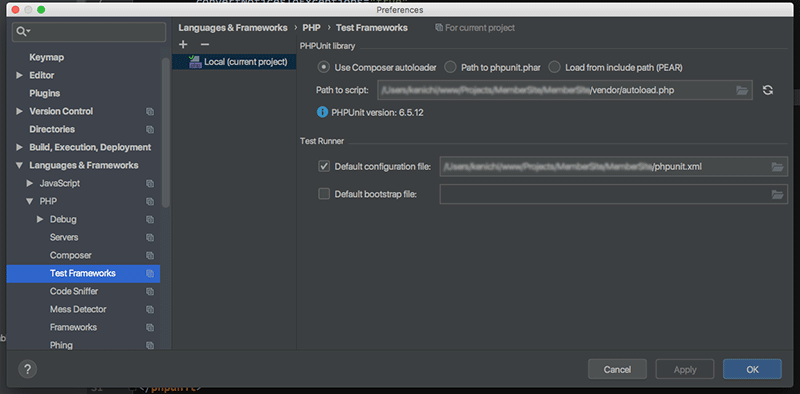Open Composer settings under PHP
The image size is (800, 394).
71,255
